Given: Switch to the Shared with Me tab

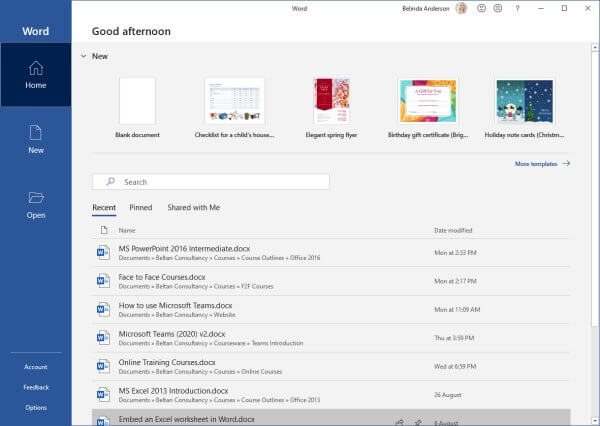Looking at the screenshot, I should pos(194,207).
